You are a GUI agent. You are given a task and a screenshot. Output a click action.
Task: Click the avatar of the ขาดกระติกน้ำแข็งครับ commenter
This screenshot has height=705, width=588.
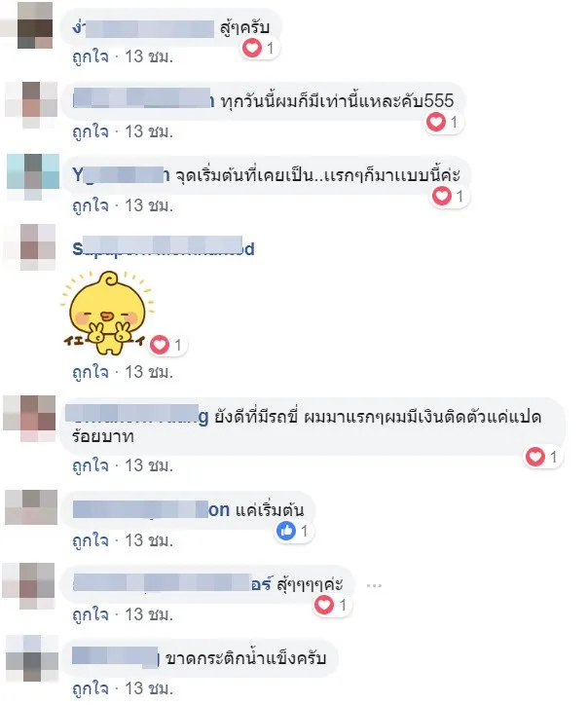coord(31,658)
